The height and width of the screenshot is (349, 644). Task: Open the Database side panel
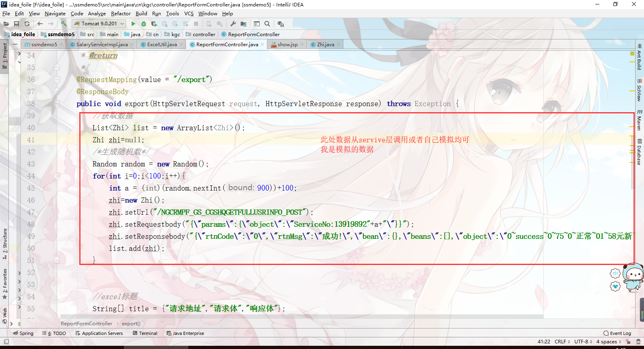(x=639, y=152)
